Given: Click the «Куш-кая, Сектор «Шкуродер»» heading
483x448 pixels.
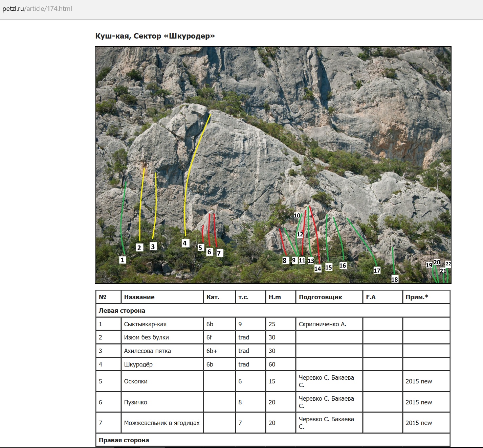Looking at the screenshot, I should [x=155, y=36].
